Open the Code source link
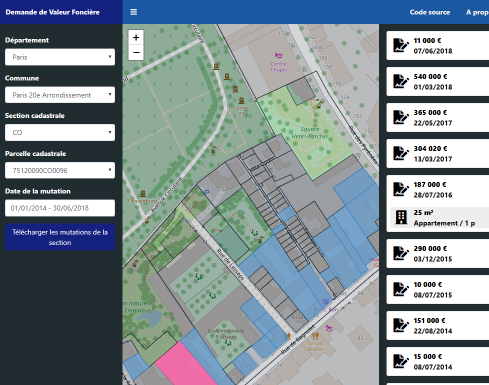Screen dimensions: 489x385 tap(430, 12)
